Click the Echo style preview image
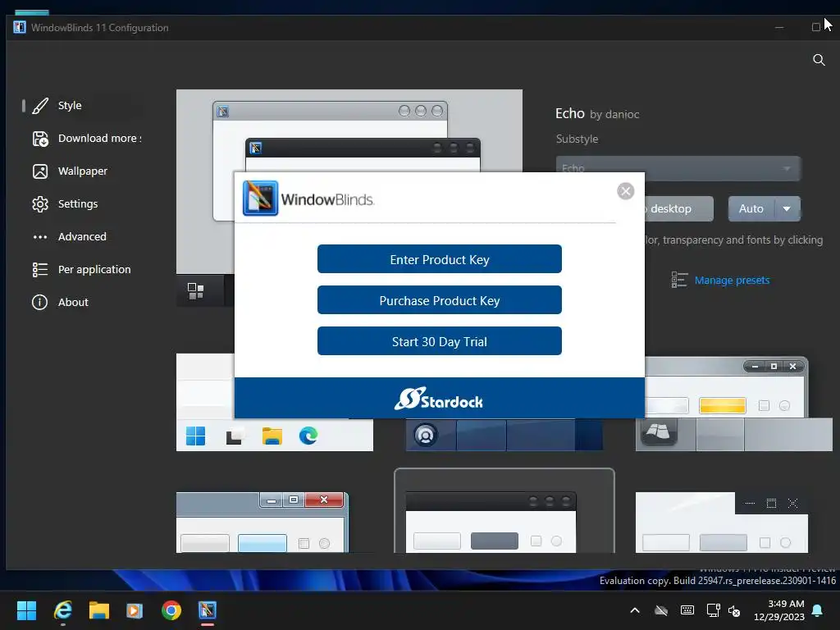The width and height of the screenshot is (840, 630). (x=349, y=130)
